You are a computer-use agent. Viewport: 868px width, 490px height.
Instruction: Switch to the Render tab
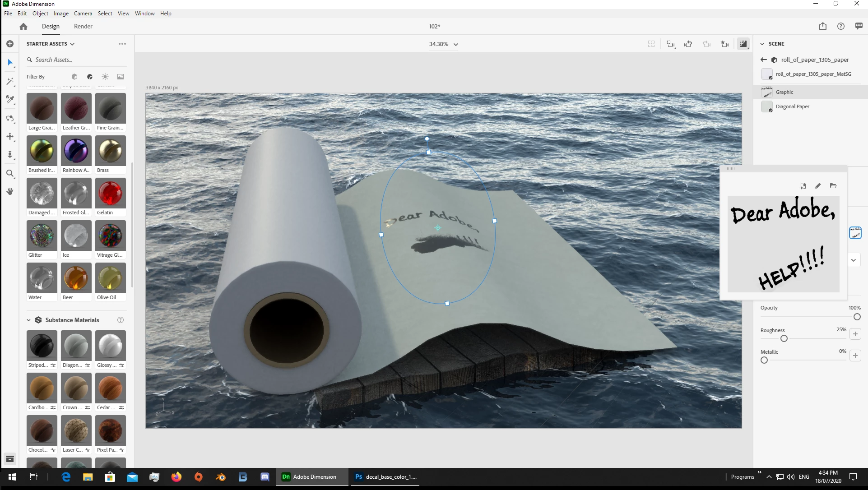point(83,26)
